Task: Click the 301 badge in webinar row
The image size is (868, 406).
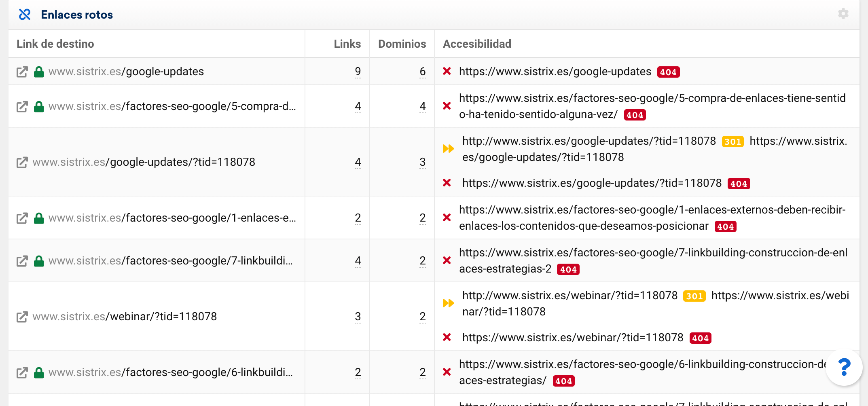Action: (694, 296)
